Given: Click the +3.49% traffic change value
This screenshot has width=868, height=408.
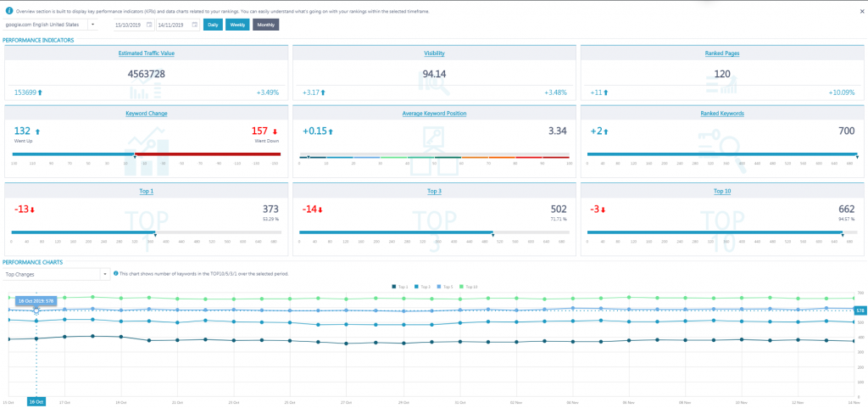Looking at the screenshot, I should coord(267,92).
